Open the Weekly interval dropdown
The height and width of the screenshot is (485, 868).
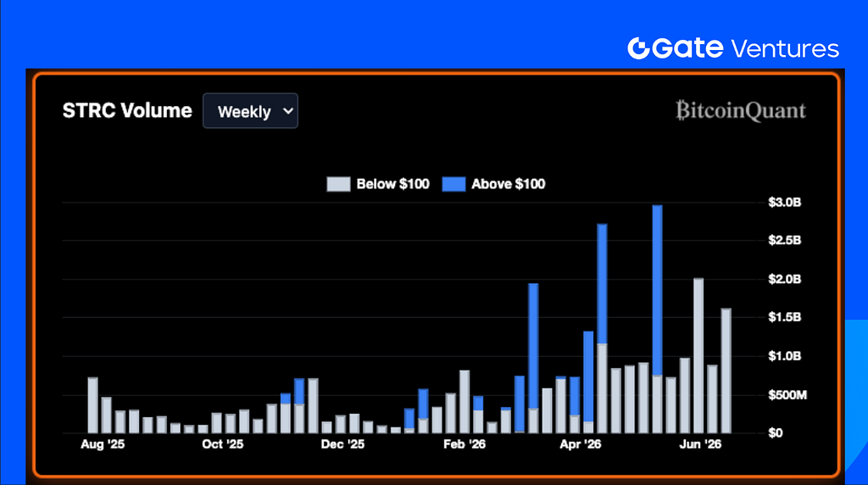click(x=250, y=111)
